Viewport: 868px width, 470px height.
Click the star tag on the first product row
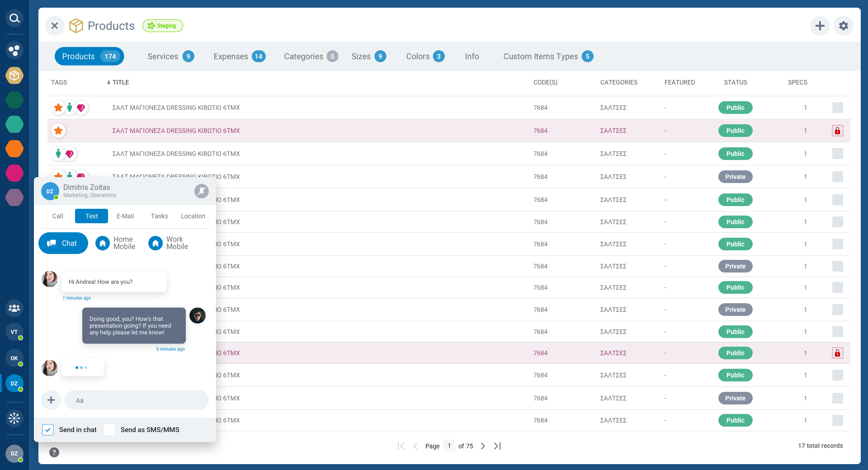[58, 108]
